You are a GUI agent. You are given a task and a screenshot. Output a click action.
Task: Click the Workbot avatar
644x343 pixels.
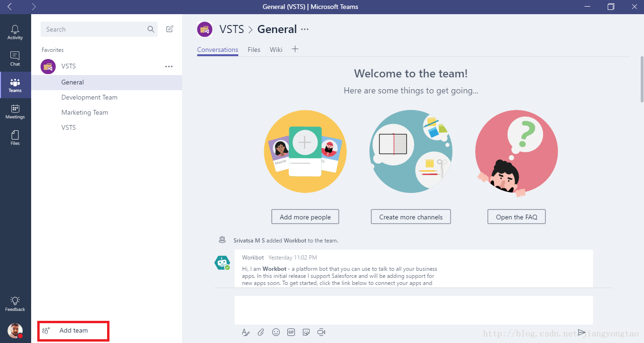[x=222, y=262]
